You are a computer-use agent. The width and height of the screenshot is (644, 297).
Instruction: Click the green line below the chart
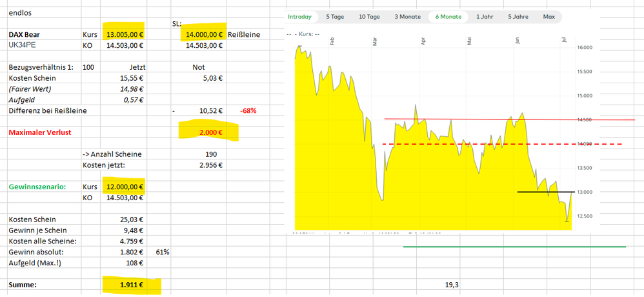pos(514,247)
